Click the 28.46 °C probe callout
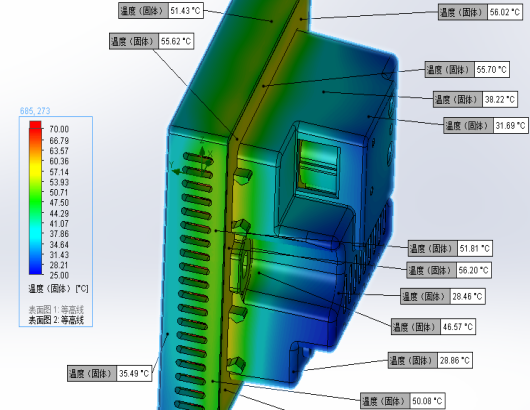 click(443, 296)
